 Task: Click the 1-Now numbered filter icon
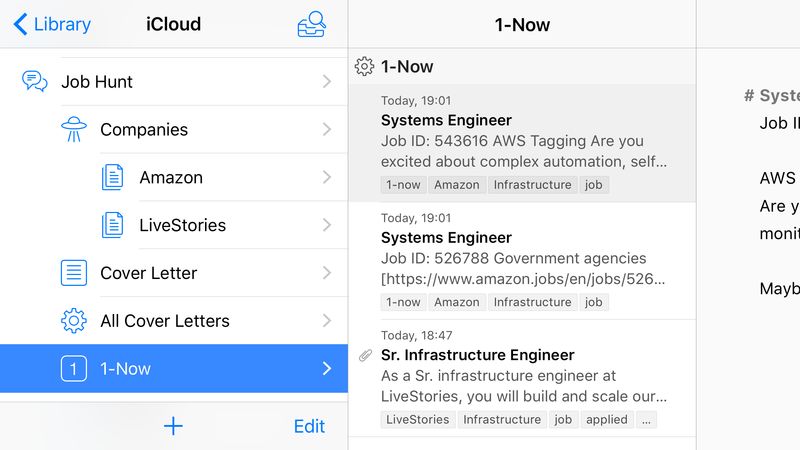pos(74,369)
